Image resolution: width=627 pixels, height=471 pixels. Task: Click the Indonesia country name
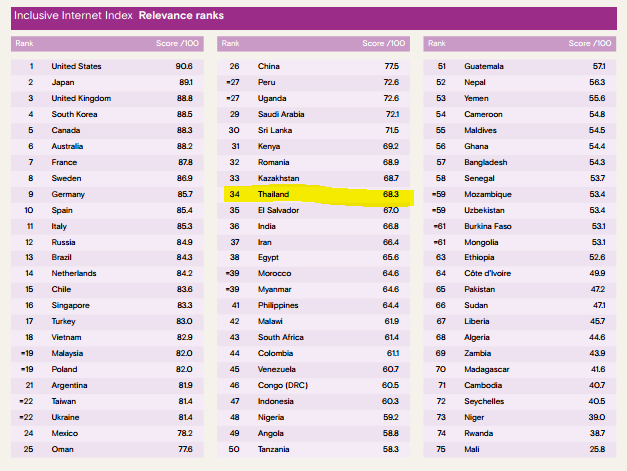pyautogui.click(x=276, y=401)
